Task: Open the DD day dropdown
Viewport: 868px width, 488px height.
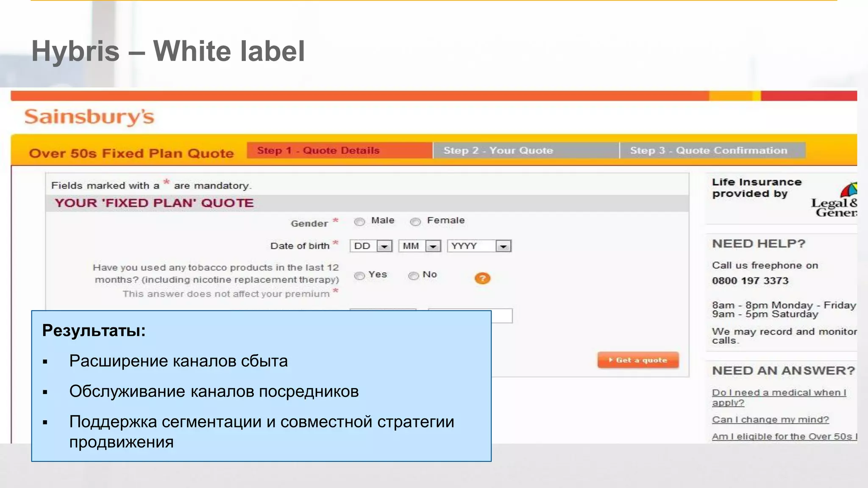Action: click(371, 246)
